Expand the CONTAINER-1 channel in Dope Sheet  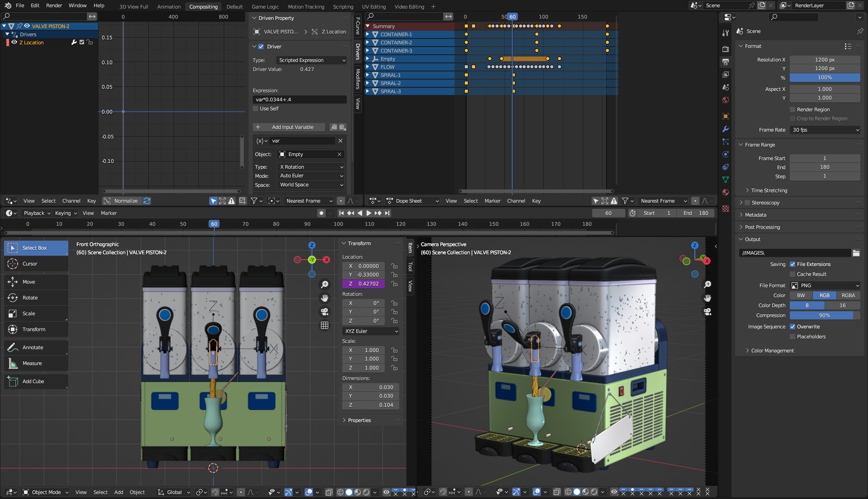click(x=368, y=34)
